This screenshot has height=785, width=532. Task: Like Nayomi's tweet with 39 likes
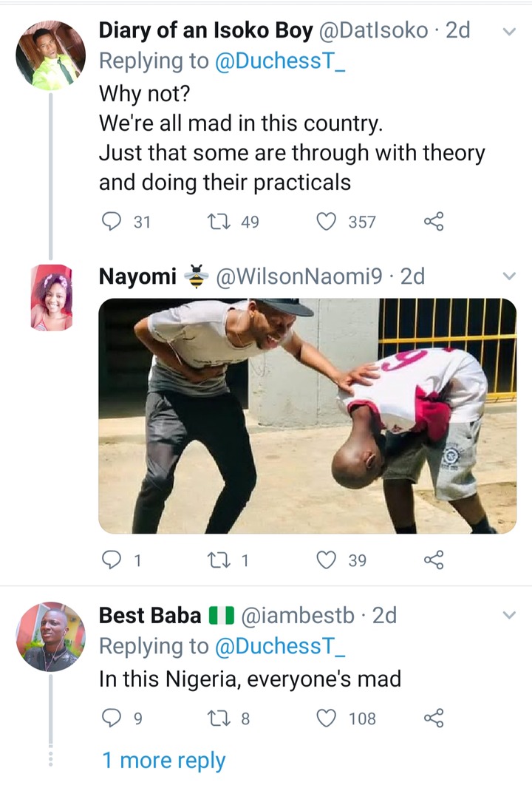327,560
